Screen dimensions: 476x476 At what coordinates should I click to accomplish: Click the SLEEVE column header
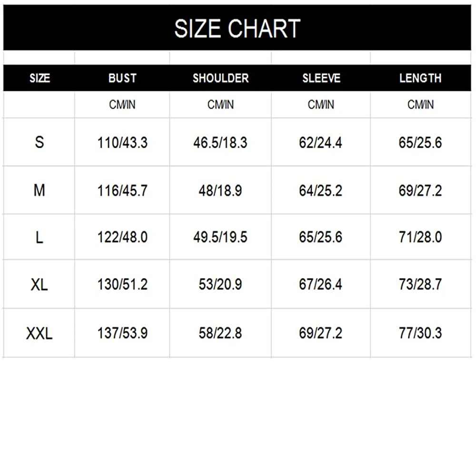coord(321,78)
